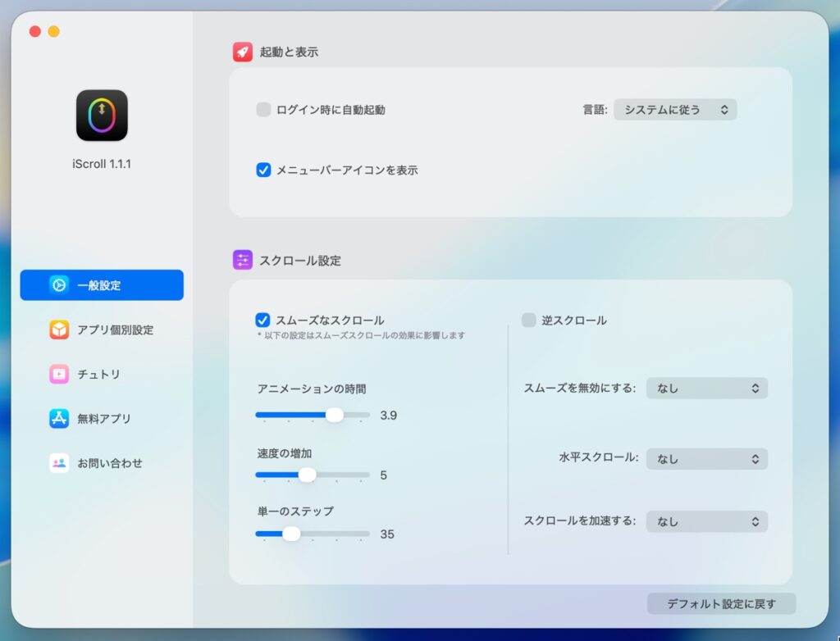Image resolution: width=840 pixels, height=641 pixels.
Task: Click the iScroll app logo icon
Action: [x=102, y=116]
